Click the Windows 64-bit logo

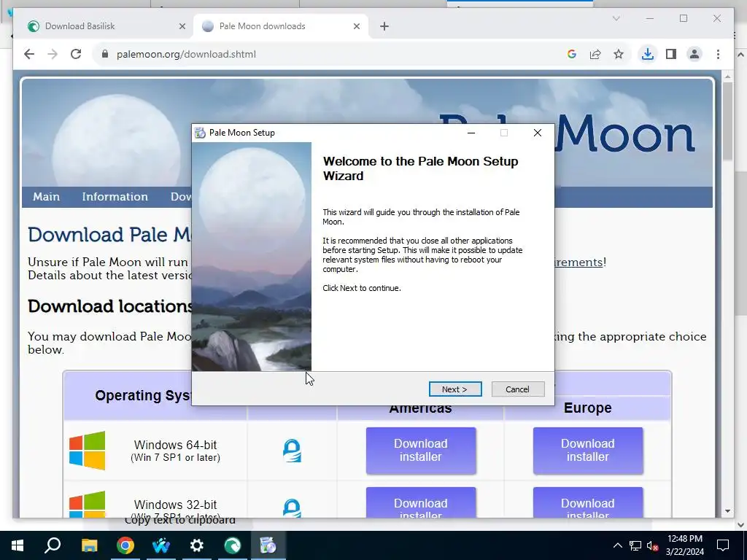tap(88, 451)
